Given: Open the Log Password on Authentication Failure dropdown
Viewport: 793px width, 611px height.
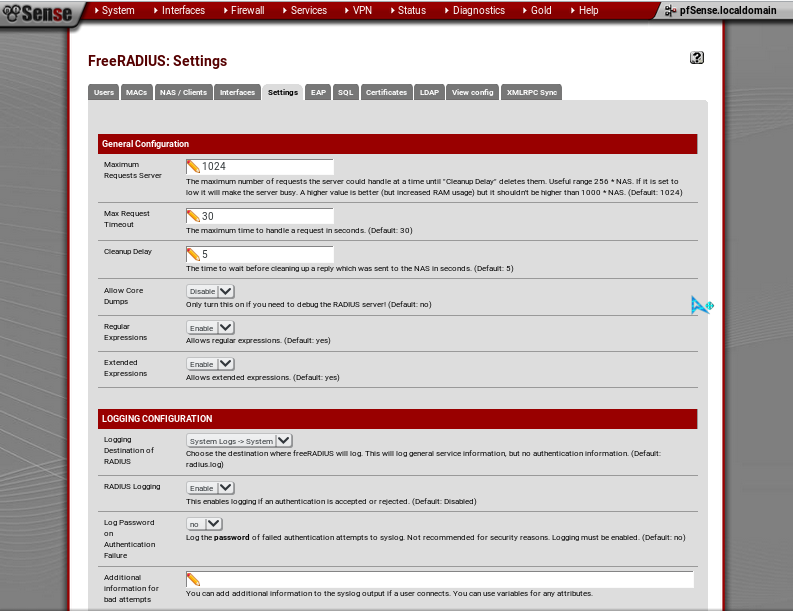Looking at the screenshot, I should click(204, 524).
